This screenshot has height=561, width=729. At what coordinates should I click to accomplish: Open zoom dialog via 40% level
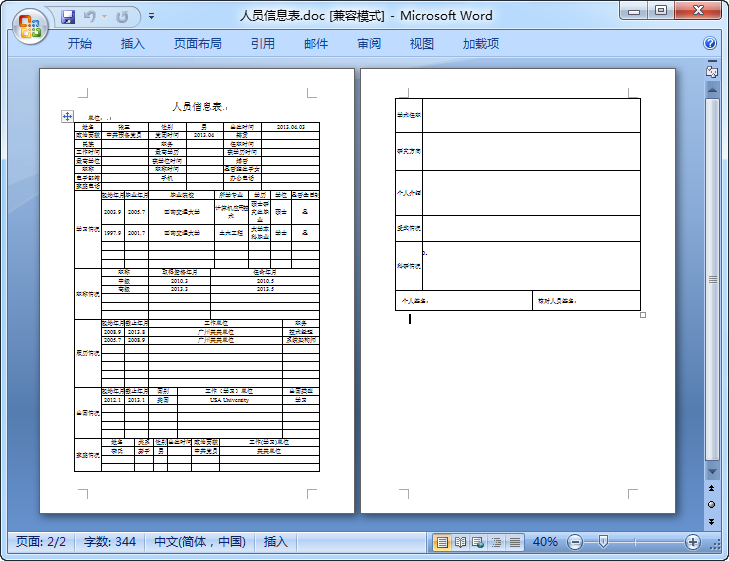545,542
